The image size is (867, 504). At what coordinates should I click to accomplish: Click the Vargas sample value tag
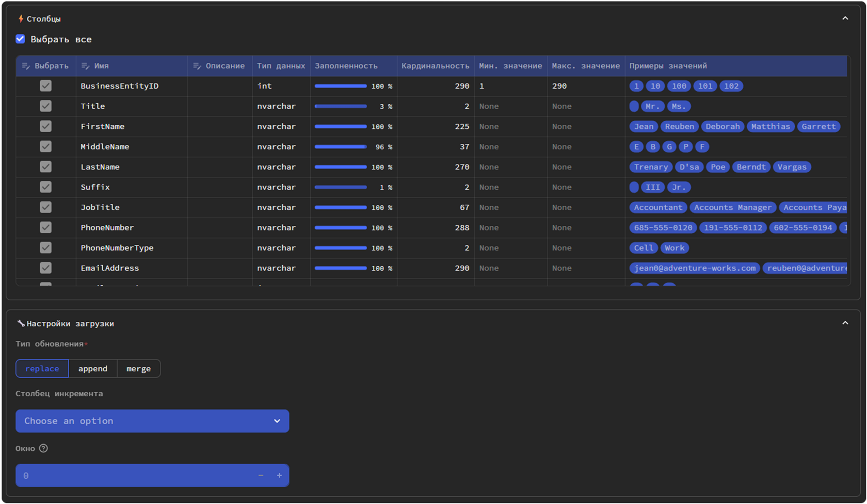792,167
